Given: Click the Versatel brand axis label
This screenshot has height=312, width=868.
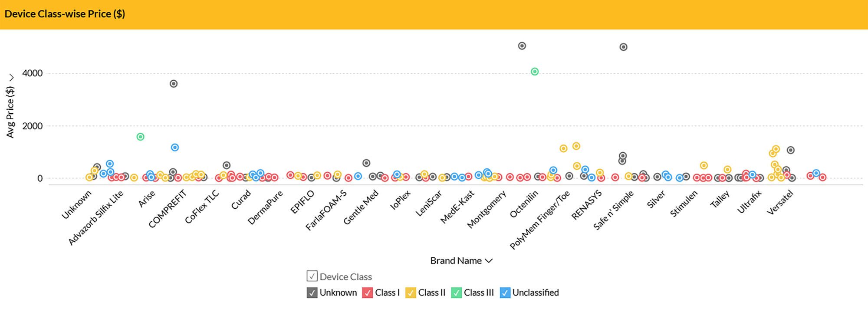Looking at the screenshot, I should pos(780,203).
